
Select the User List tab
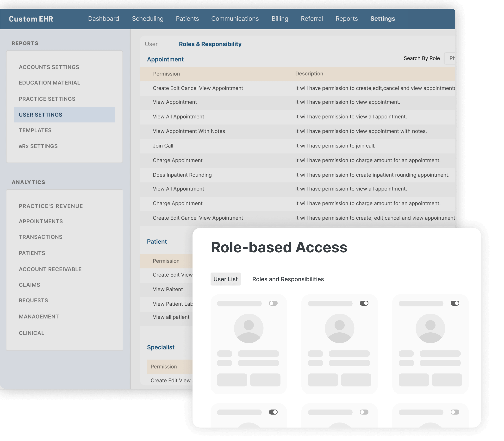(x=225, y=279)
